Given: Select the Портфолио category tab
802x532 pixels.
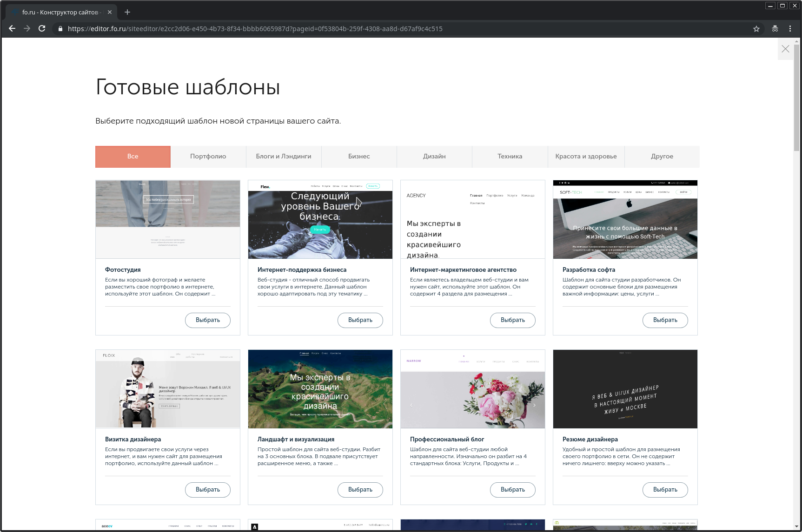Looking at the screenshot, I should pyautogui.click(x=208, y=157).
